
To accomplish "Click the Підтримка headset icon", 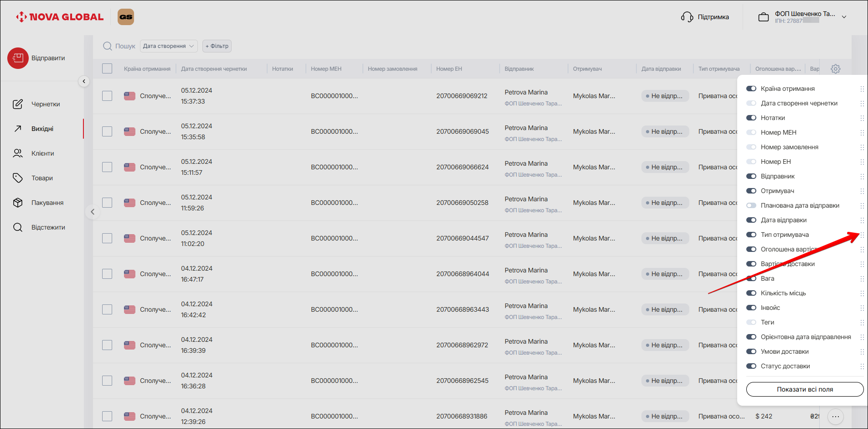I will 687,17.
